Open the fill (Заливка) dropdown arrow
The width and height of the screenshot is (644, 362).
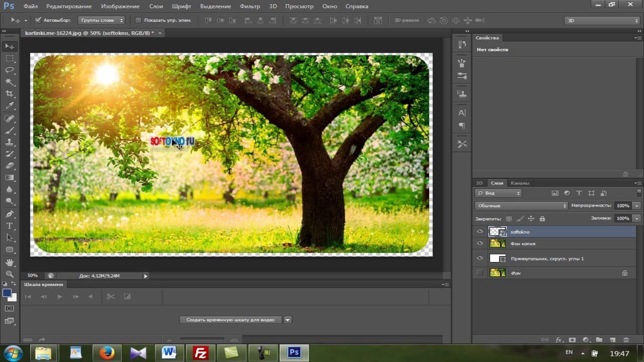tap(637, 218)
